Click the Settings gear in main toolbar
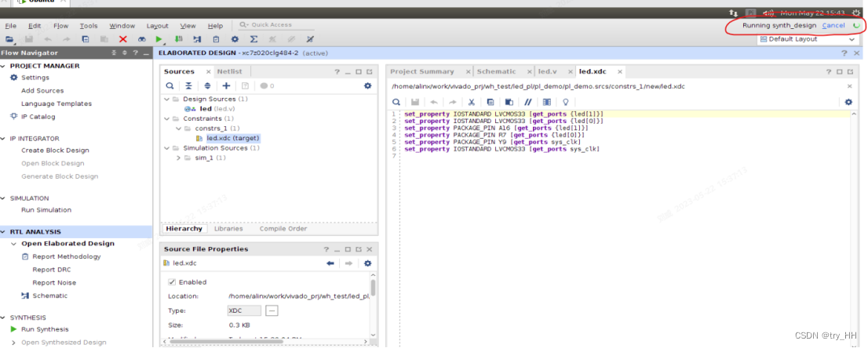 235,39
